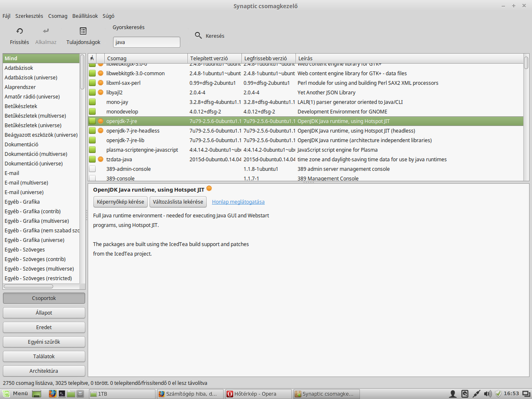Viewport: 532px width, 399px height.
Task: Click supported-package badge on openjdk-7-jre row
Action: (x=101, y=121)
